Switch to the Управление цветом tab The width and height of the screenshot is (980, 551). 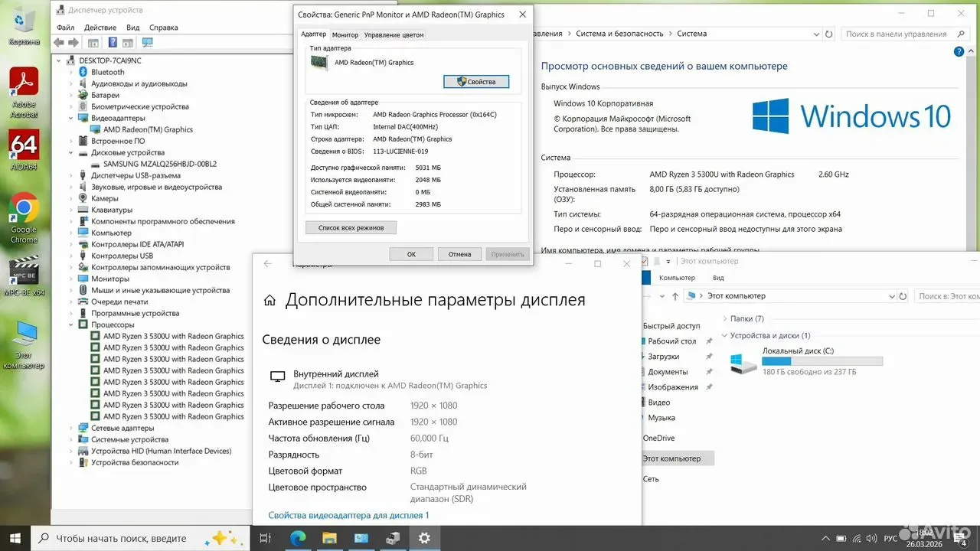[394, 35]
